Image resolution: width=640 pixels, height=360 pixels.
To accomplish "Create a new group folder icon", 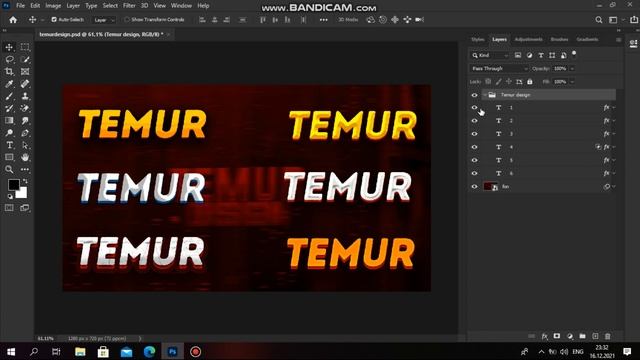I will coord(582,336).
